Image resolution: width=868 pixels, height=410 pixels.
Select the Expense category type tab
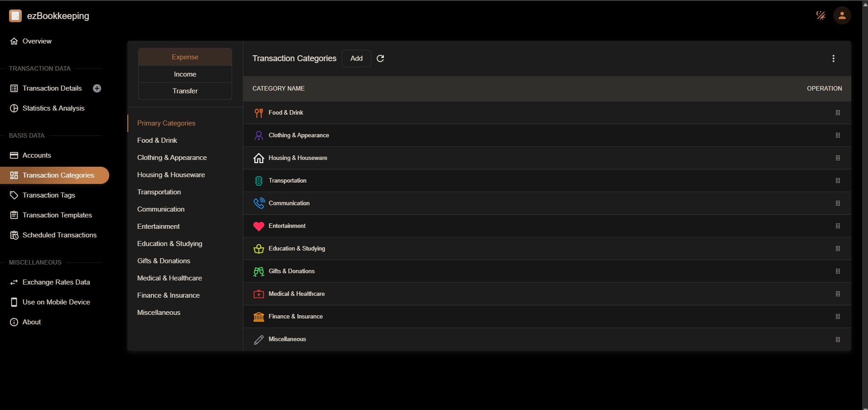pyautogui.click(x=185, y=57)
